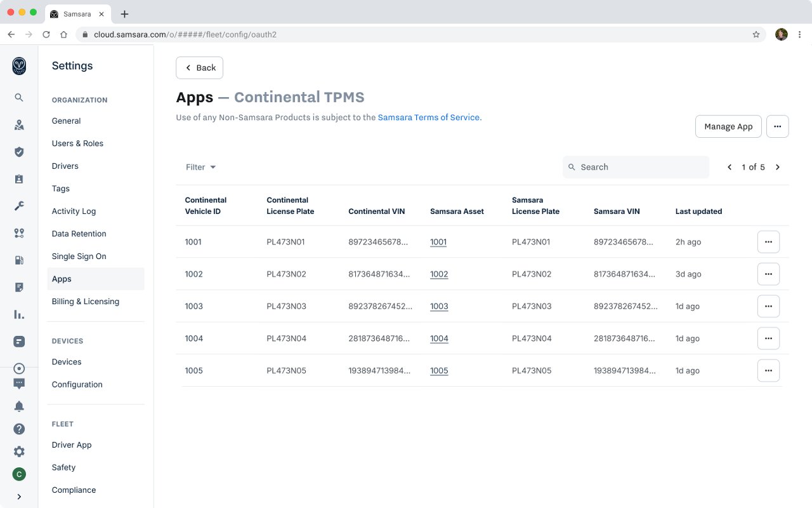Click the Back button above Apps heading
Screen dimensions: 812x508
(199, 68)
